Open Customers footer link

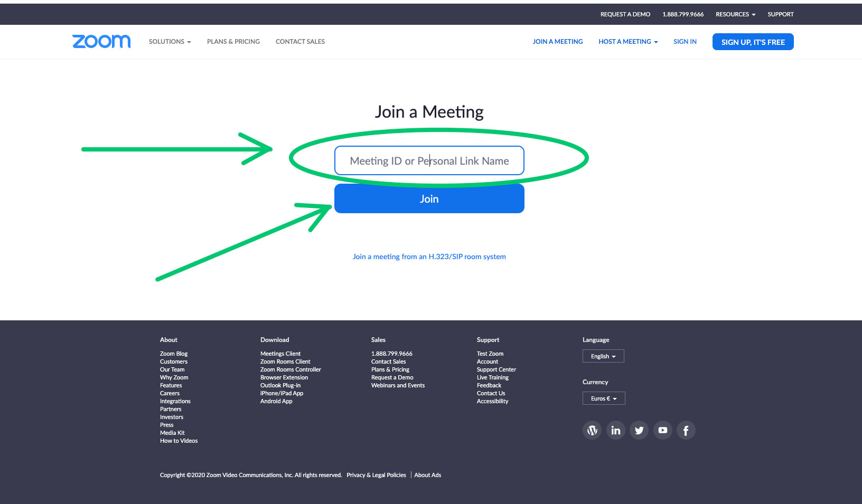click(174, 362)
